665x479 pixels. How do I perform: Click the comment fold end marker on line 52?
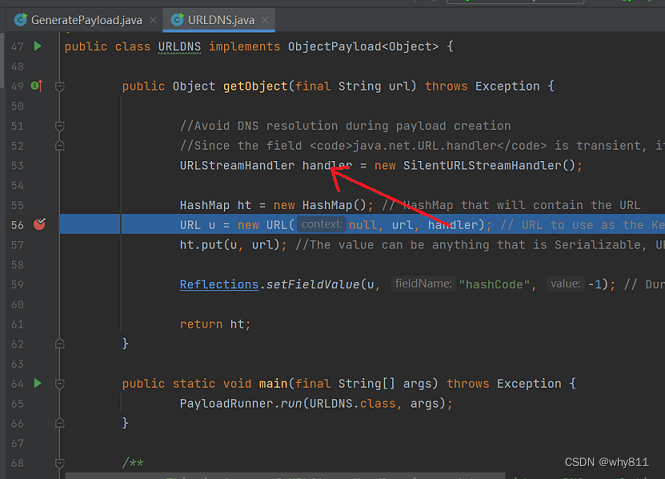60,146
